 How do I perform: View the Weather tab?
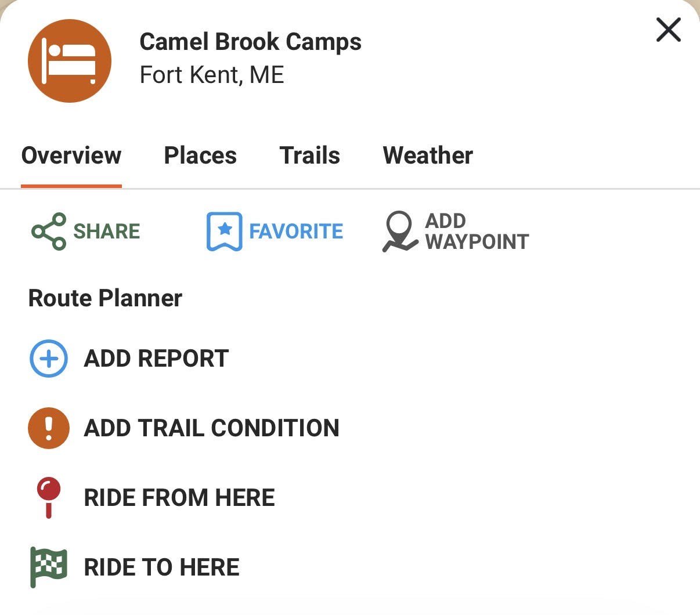coord(427,155)
